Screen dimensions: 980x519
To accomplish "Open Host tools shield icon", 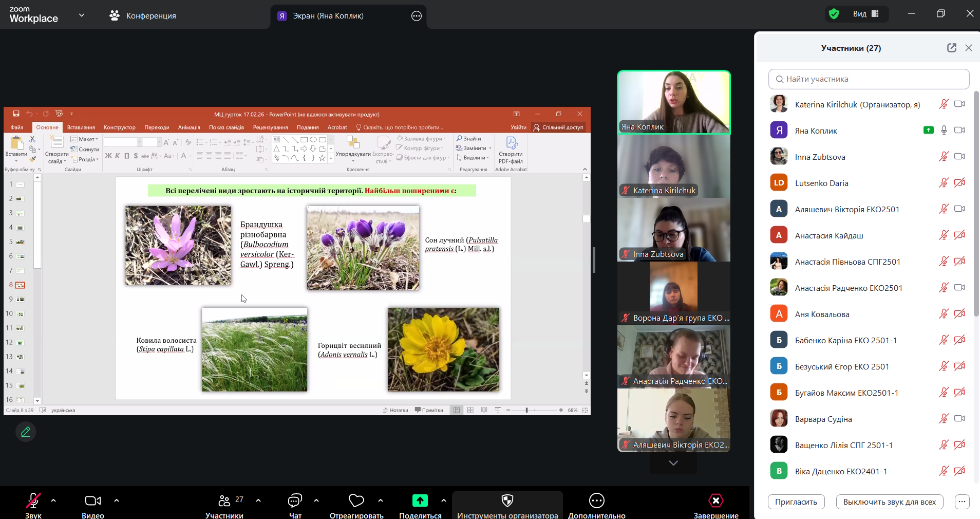I will 507,501.
